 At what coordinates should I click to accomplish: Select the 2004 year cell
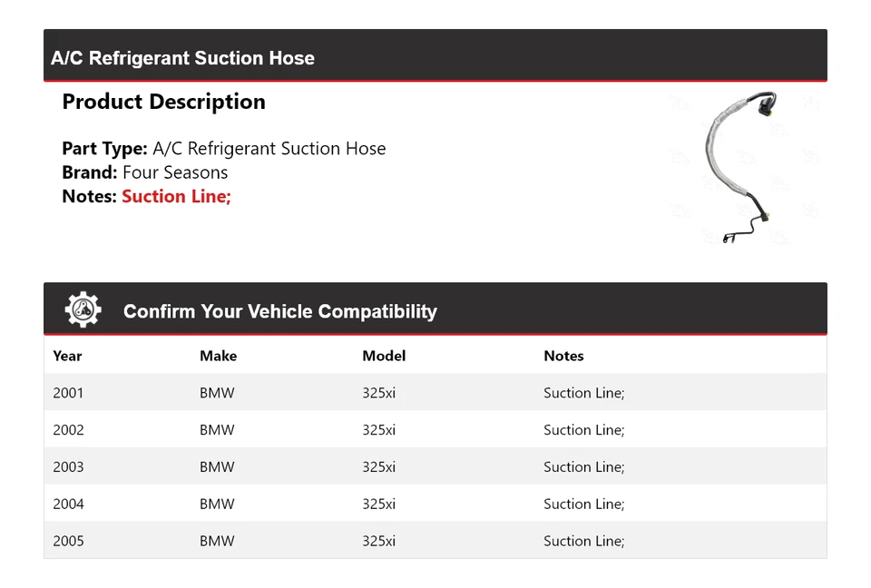(68, 504)
